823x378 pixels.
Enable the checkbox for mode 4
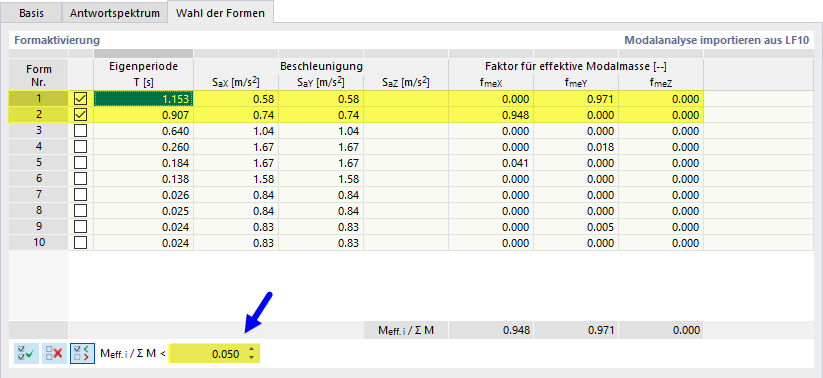[81, 146]
